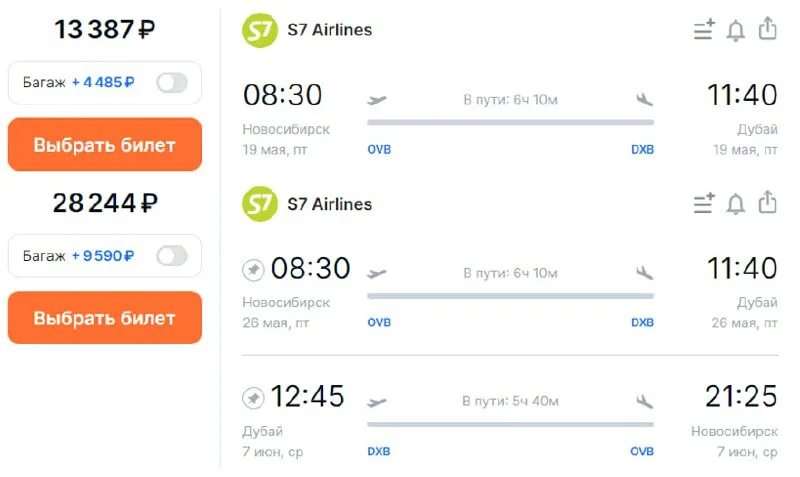
Task: Add the 13 387 ₽ ticket to favorites list
Action: tap(704, 30)
